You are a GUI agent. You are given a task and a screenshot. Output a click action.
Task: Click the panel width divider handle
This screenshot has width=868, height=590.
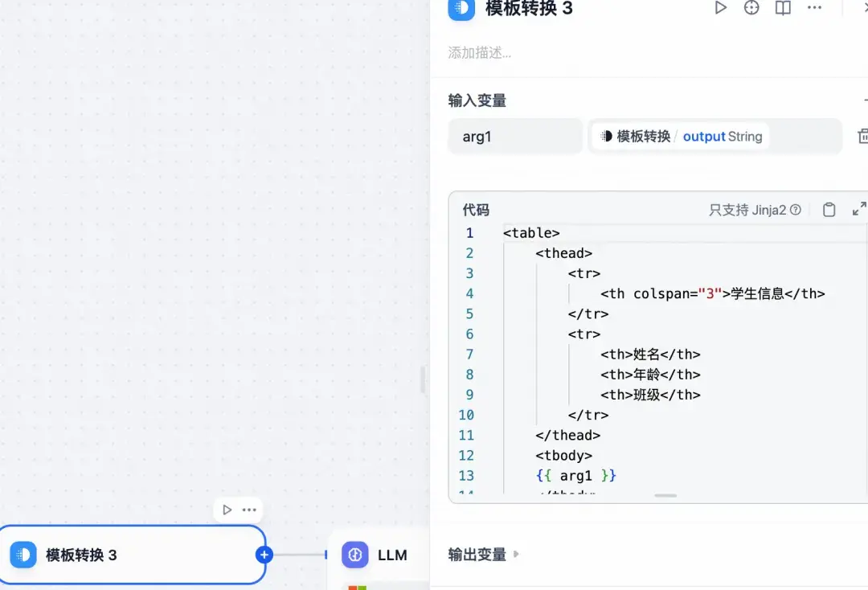click(423, 379)
